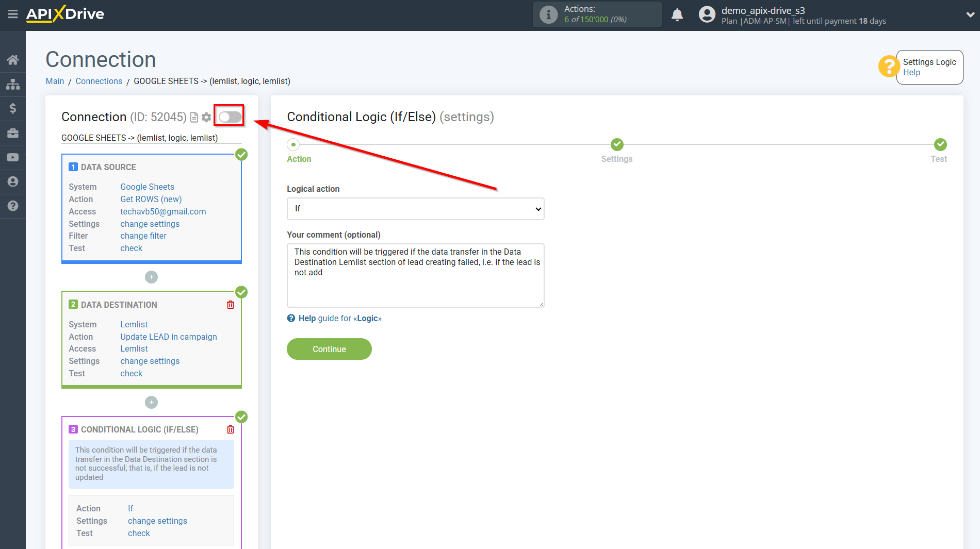The width and height of the screenshot is (980, 549).
Task: Enable the connection toggle switch
Action: pos(230,117)
